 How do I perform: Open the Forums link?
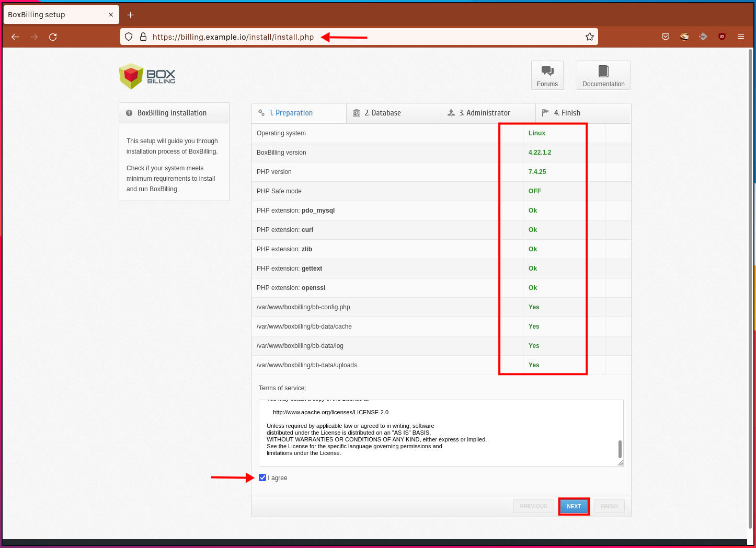tap(547, 75)
